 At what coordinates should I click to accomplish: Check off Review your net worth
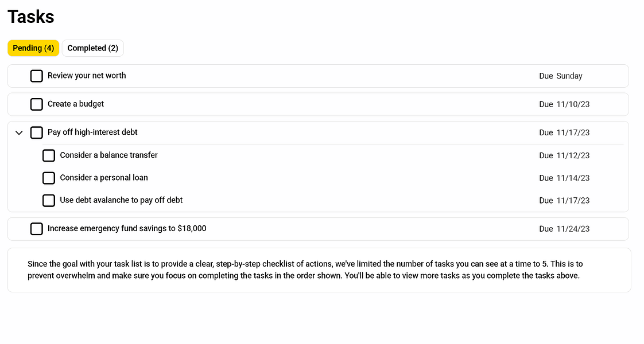click(x=37, y=76)
